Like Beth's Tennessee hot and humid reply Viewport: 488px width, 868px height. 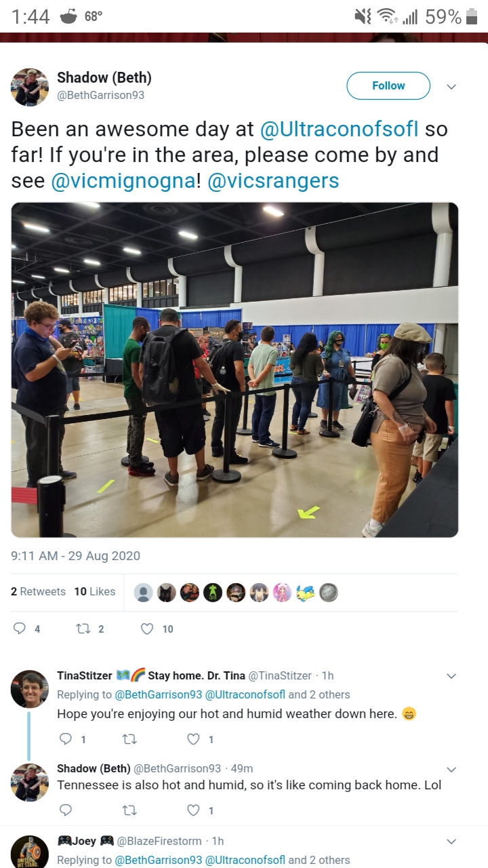tap(193, 810)
